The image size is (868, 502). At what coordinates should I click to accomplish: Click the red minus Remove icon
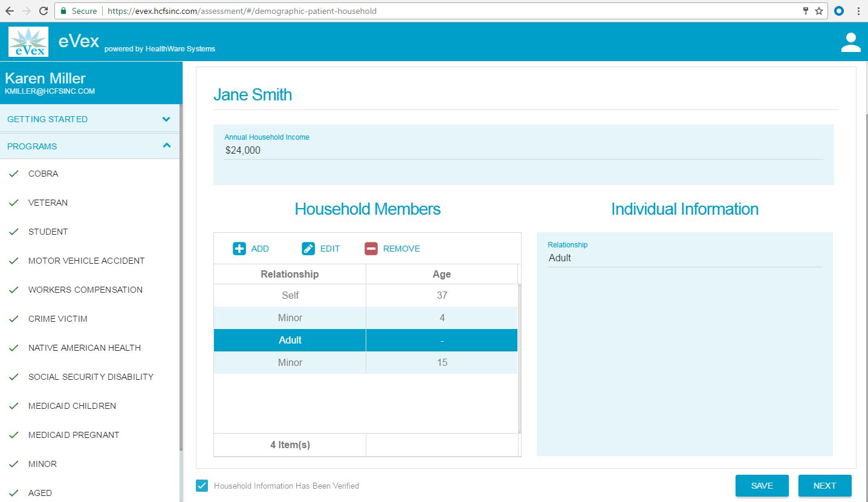pyautogui.click(x=371, y=249)
